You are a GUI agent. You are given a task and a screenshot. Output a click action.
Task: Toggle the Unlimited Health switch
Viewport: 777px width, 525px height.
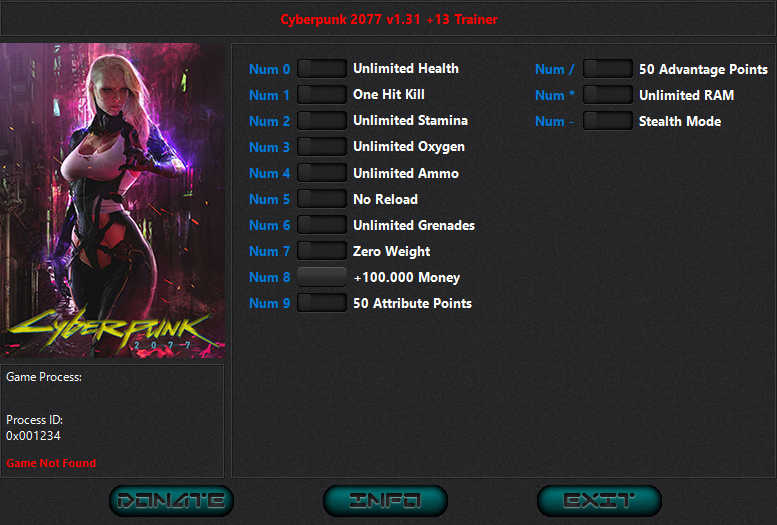pyautogui.click(x=322, y=68)
